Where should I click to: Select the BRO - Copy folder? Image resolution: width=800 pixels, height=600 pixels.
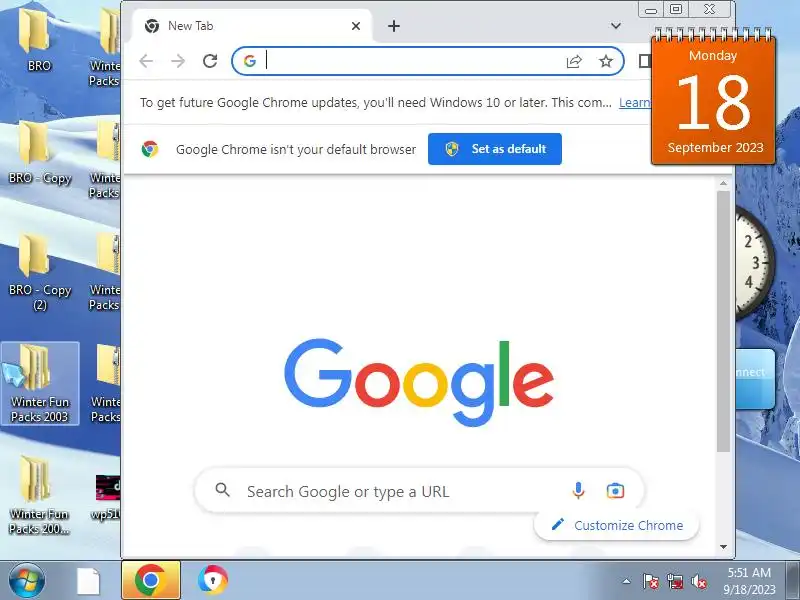[x=39, y=152]
